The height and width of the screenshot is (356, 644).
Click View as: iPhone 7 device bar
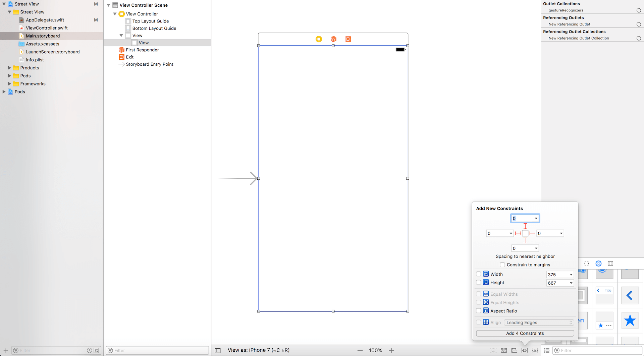[258, 350]
